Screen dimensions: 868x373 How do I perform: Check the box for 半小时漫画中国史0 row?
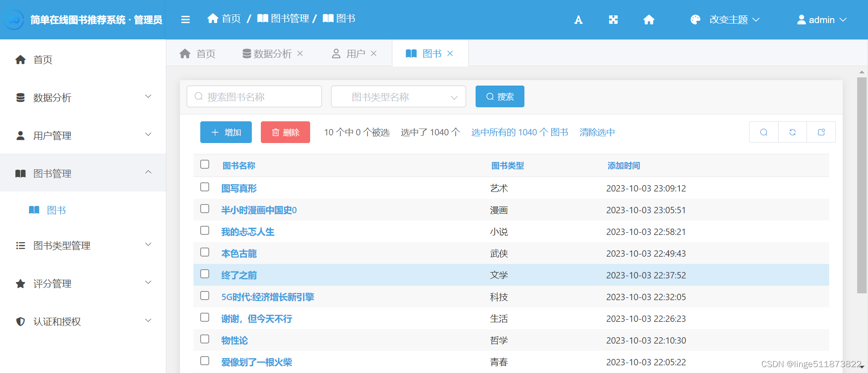click(x=205, y=208)
